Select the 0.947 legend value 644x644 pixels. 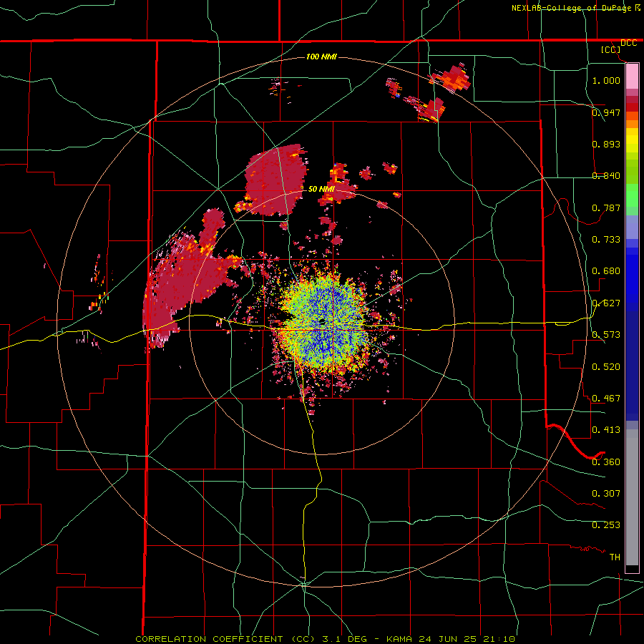point(606,112)
